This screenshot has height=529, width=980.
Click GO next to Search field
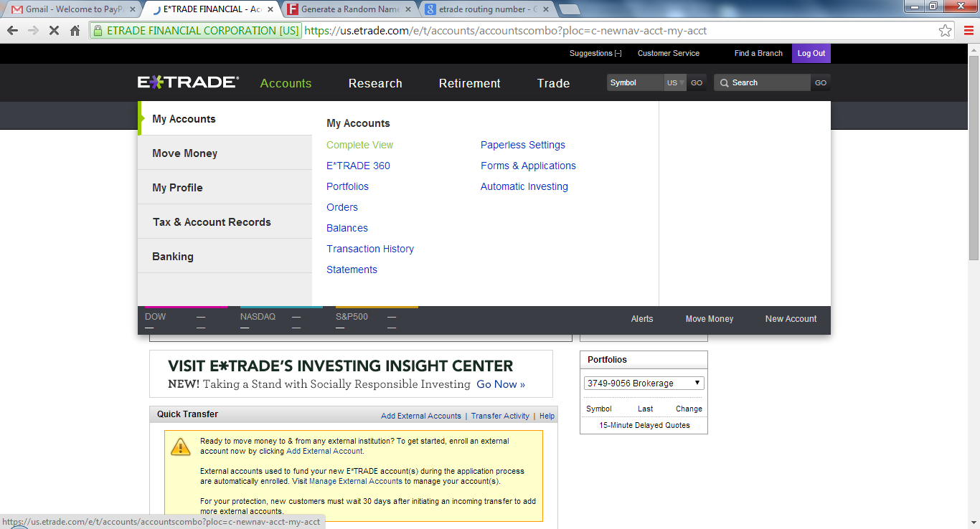(x=821, y=82)
